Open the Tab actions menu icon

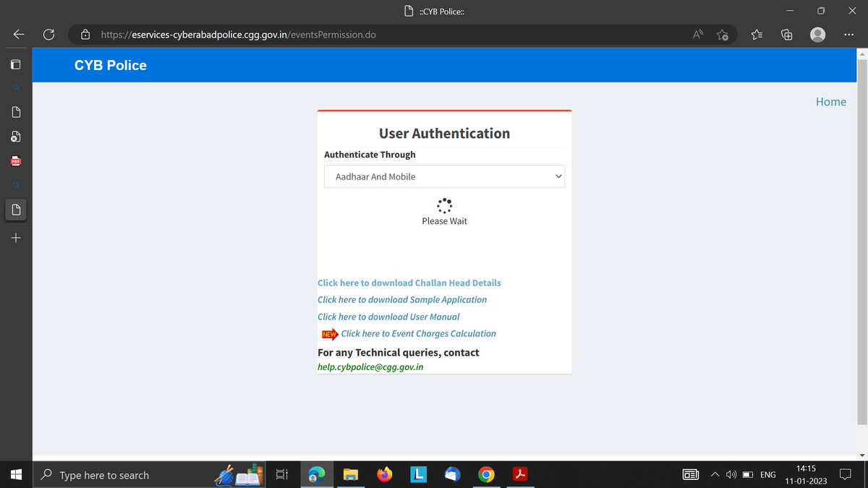[x=16, y=64]
